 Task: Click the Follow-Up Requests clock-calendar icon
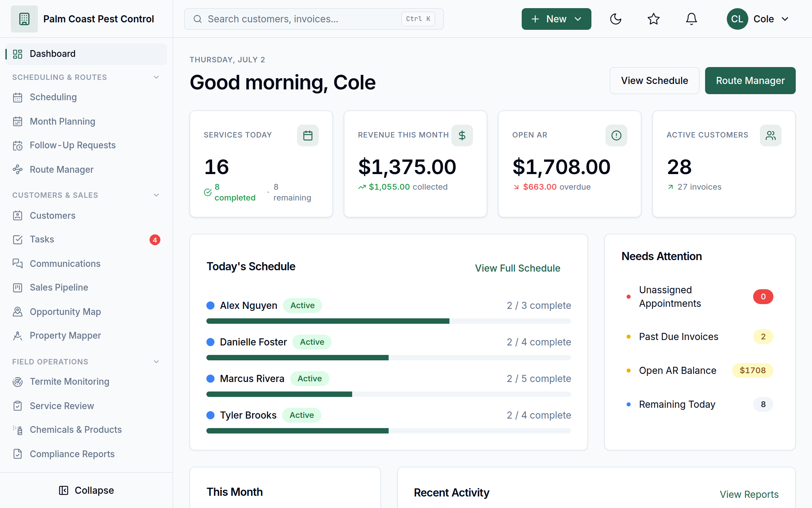(x=18, y=146)
